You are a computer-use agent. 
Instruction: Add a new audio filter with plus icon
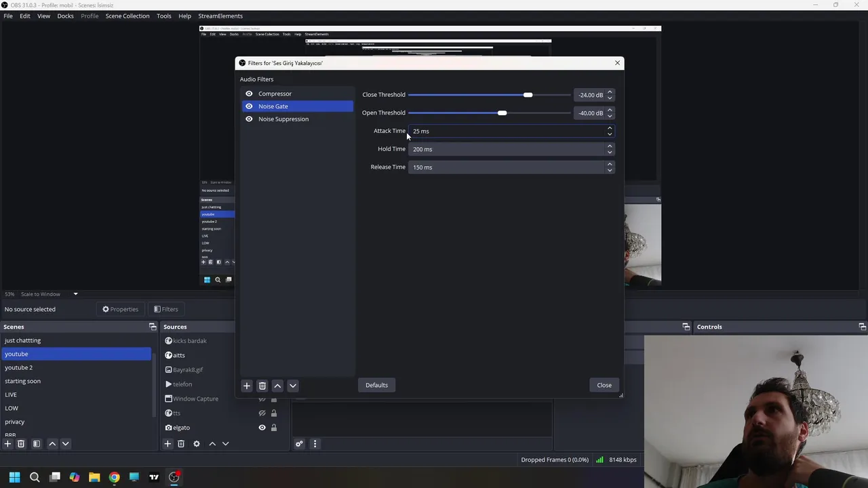point(247,386)
